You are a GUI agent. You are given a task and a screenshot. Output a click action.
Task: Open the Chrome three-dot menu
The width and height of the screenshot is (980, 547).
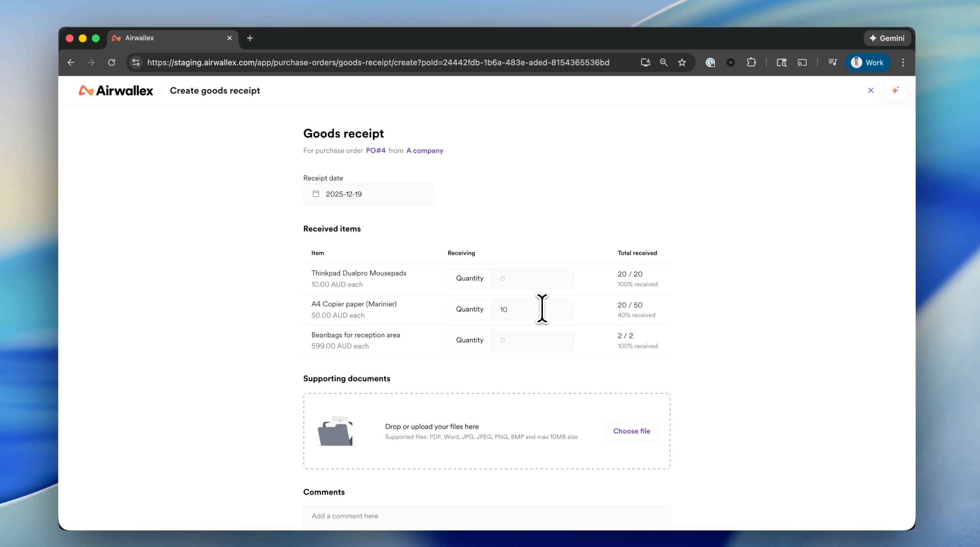point(903,62)
